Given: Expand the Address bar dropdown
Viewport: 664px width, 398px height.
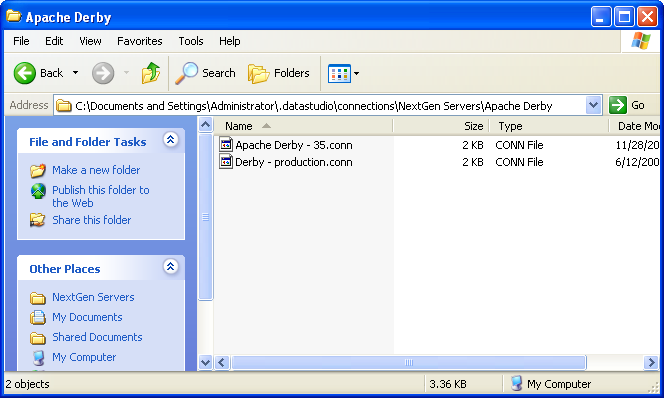Looking at the screenshot, I should pyautogui.click(x=593, y=105).
